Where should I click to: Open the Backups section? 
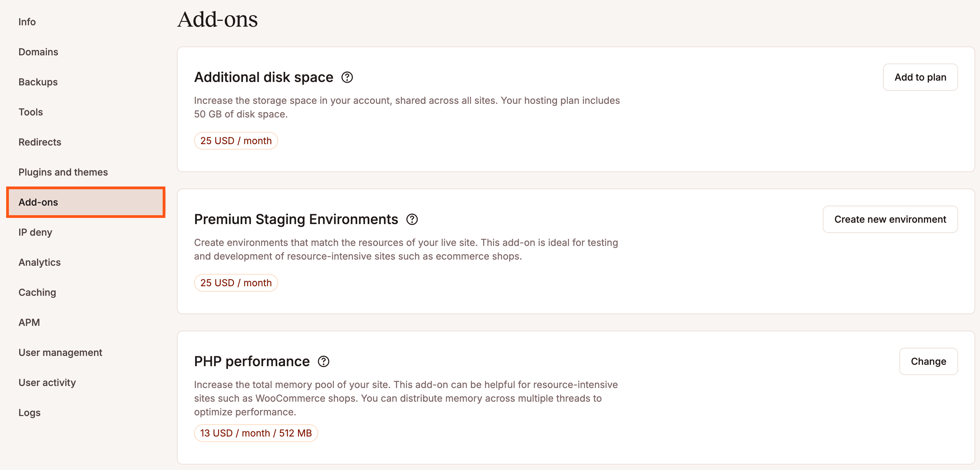pyautogui.click(x=38, y=82)
